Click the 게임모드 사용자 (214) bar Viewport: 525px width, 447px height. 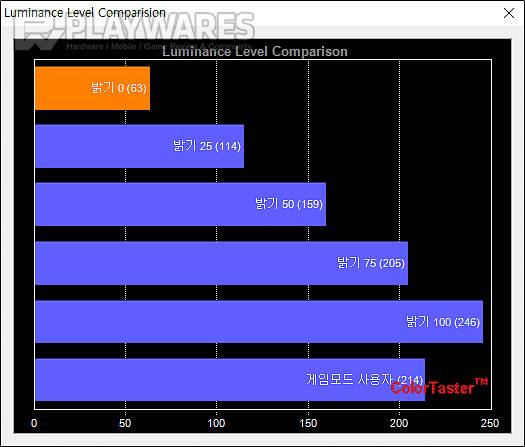point(230,380)
